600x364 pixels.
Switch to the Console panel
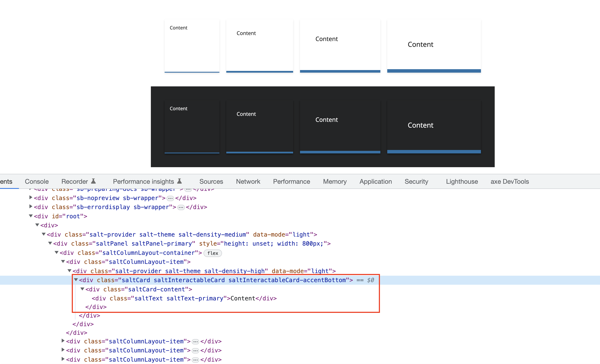[37, 181]
